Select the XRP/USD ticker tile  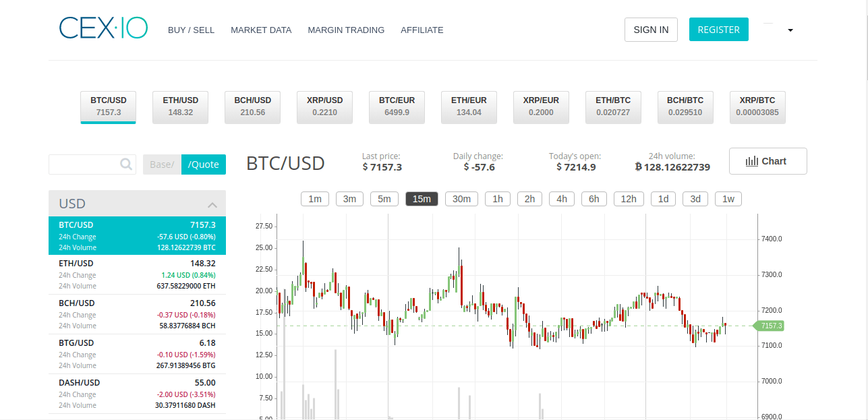click(324, 107)
